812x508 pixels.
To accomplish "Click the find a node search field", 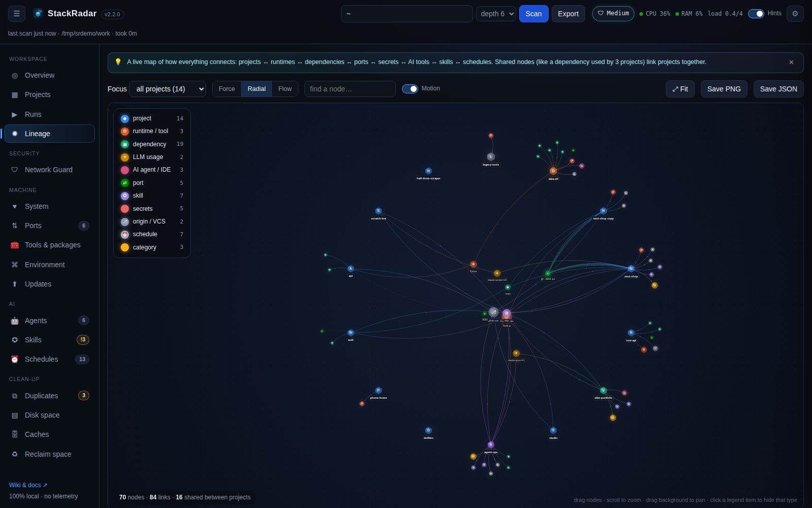I will 350,89.
